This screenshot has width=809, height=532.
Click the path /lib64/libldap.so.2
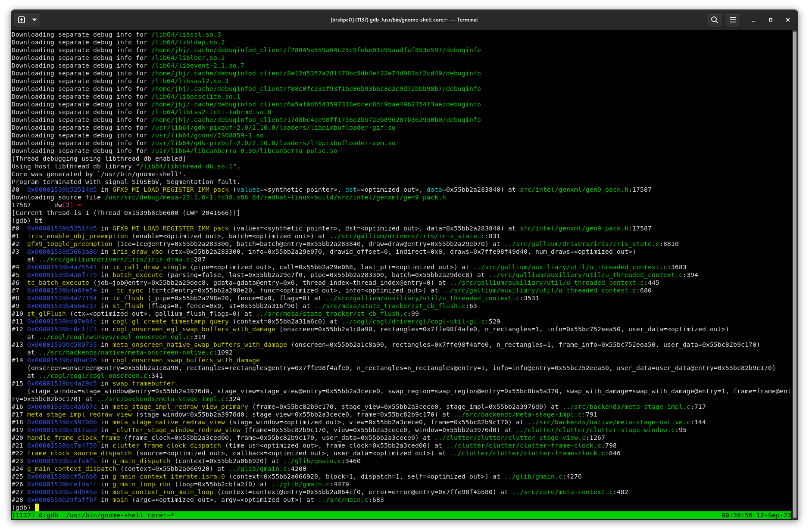(188, 42)
